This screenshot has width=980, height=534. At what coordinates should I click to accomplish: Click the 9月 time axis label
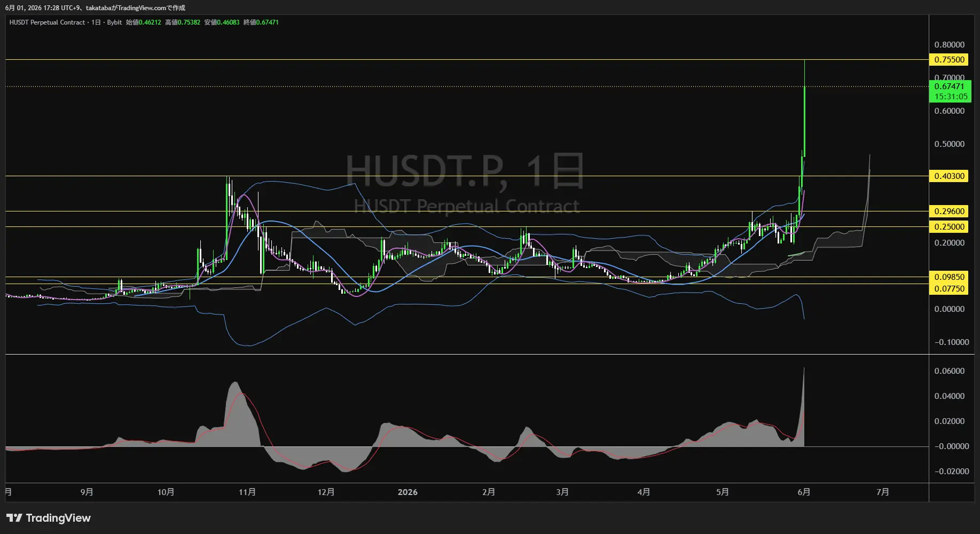(87, 492)
